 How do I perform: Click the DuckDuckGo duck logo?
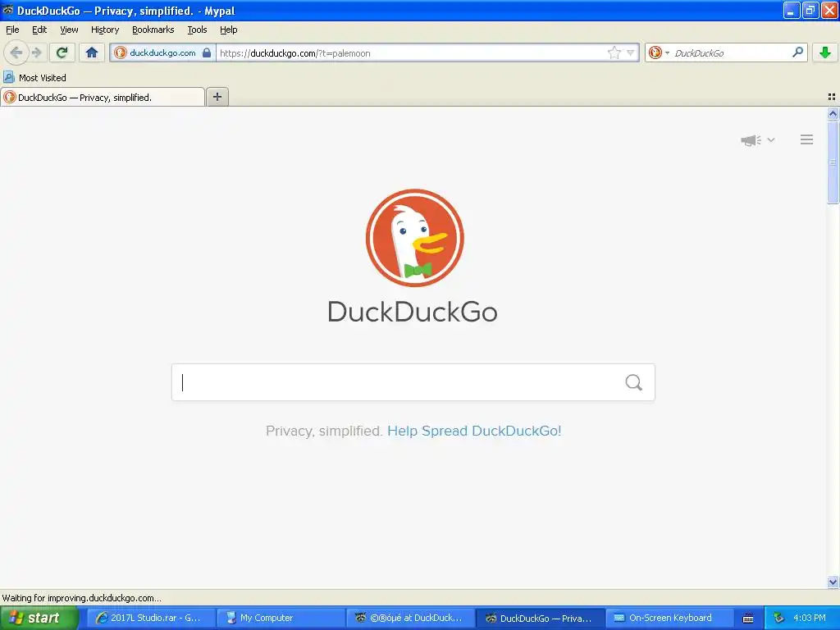(x=414, y=237)
